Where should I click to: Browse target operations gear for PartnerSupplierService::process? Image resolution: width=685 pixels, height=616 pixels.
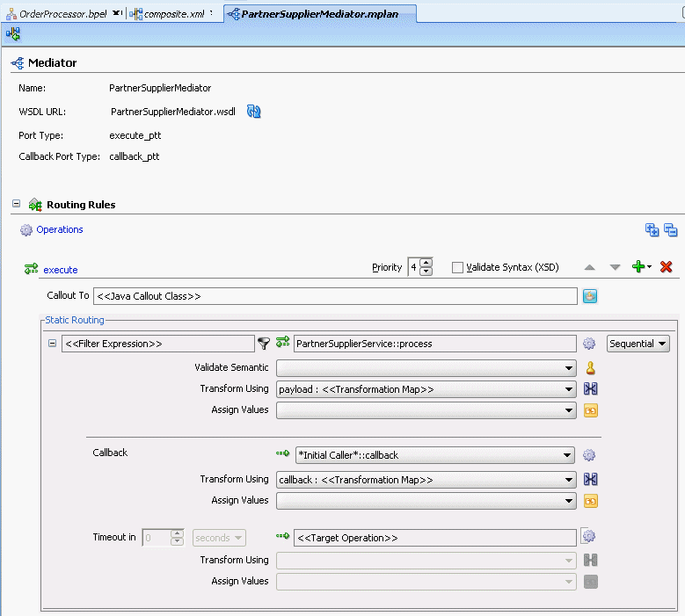pos(589,344)
